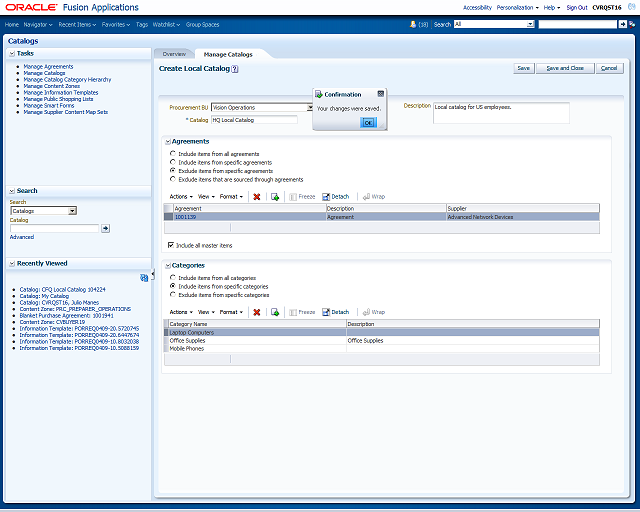Open agreement 1001139 link

[x=185, y=217]
